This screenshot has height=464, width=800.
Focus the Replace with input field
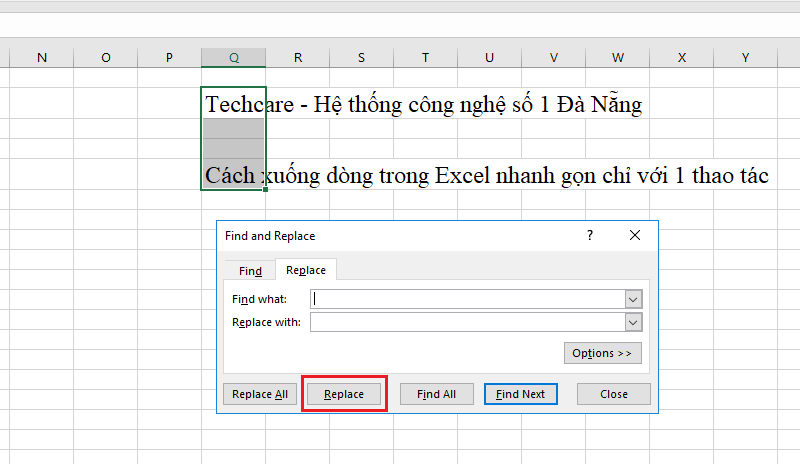467,322
